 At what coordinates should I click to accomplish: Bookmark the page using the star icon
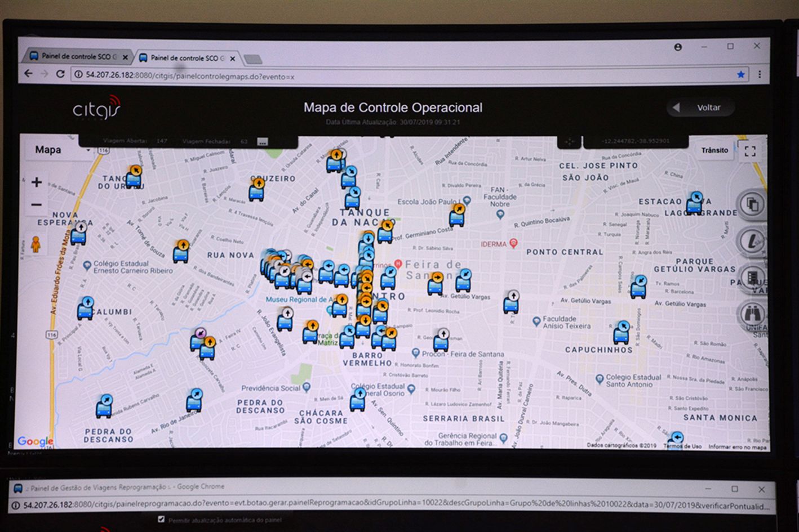tap(740, 74)
